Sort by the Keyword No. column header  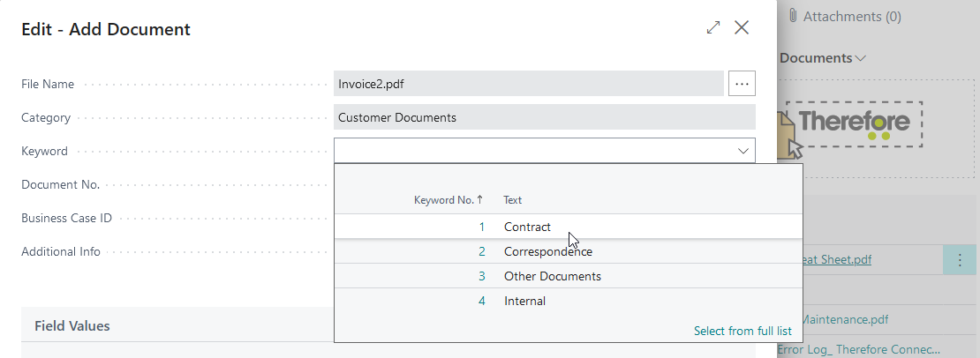(x=449, y=200)
